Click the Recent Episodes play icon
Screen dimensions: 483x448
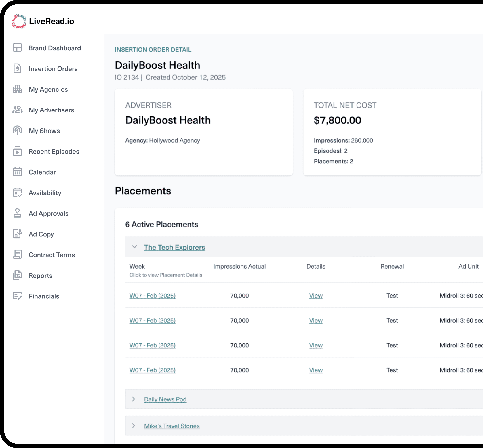(x=17, y=151)
